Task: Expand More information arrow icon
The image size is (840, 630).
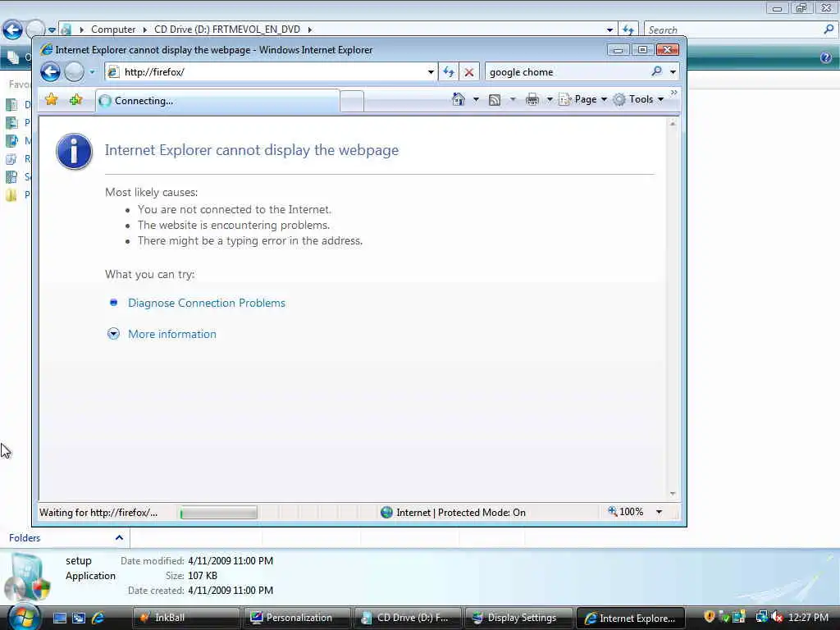Action: coord(113,334)
